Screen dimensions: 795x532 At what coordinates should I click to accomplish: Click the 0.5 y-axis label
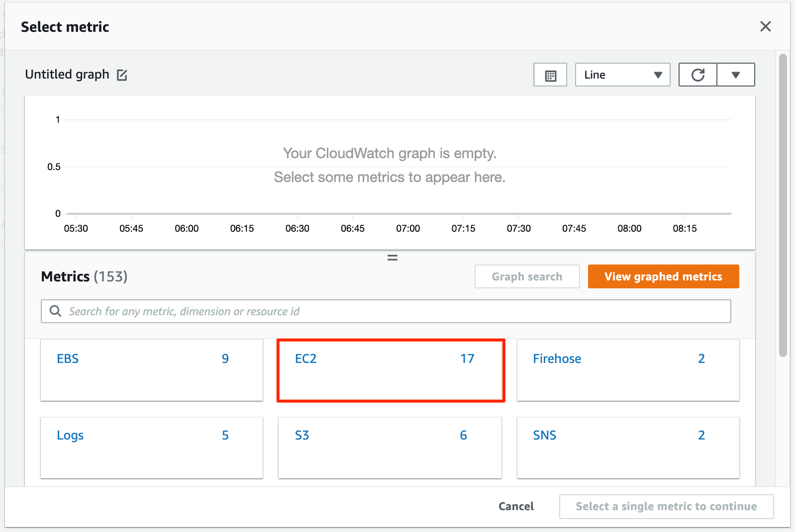[54, 167]
